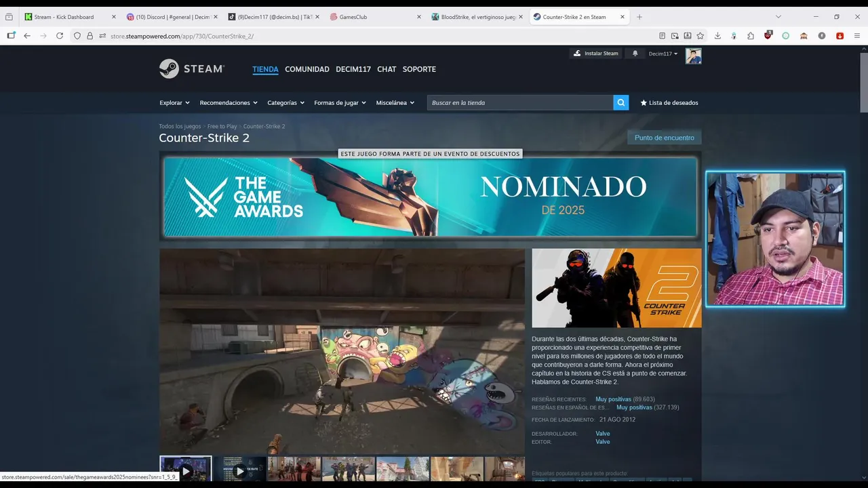Click the Counter-Strike 2 capsule image
Image resolution: width=868 pixels, height=488 pixels.
coord(616,288)
